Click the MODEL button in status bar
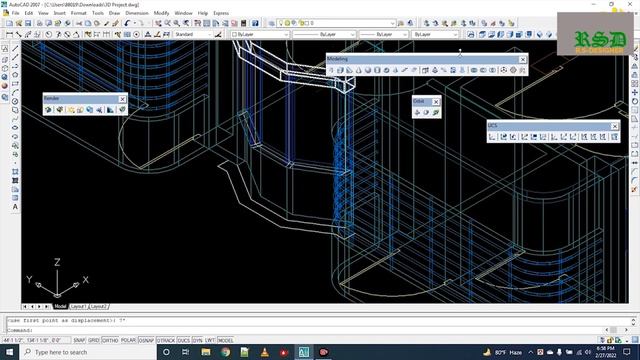 (225, 340)
